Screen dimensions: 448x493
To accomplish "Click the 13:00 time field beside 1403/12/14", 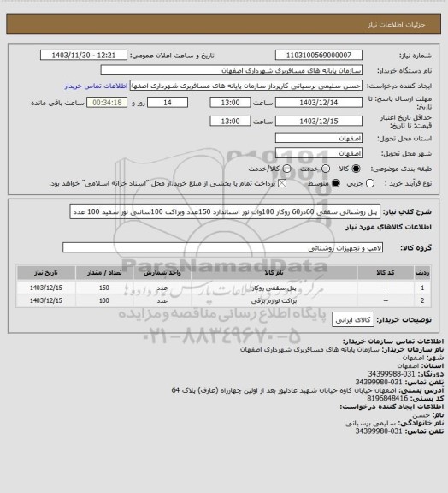I will coord(230,103).
